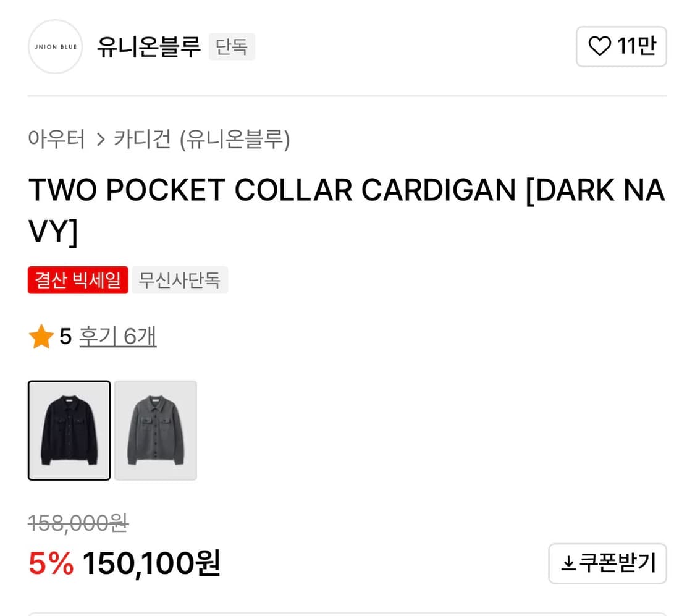The height and width of the screenshot is (616, 695).
Task: Click the 무신사단독 tag
Action: coord(180,280)
